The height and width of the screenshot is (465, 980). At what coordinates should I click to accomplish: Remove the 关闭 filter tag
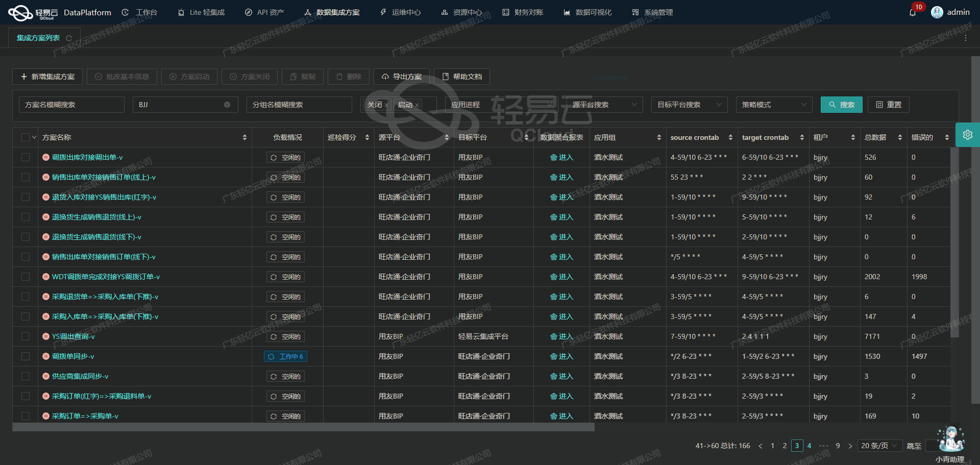click(x=386, y=105)
